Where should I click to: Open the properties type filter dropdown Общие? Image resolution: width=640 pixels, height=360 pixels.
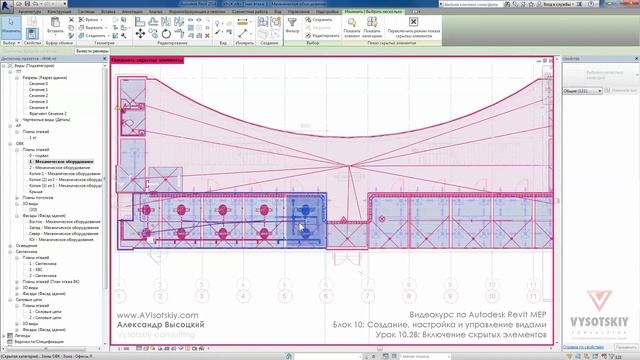click(x=582, y=91)
